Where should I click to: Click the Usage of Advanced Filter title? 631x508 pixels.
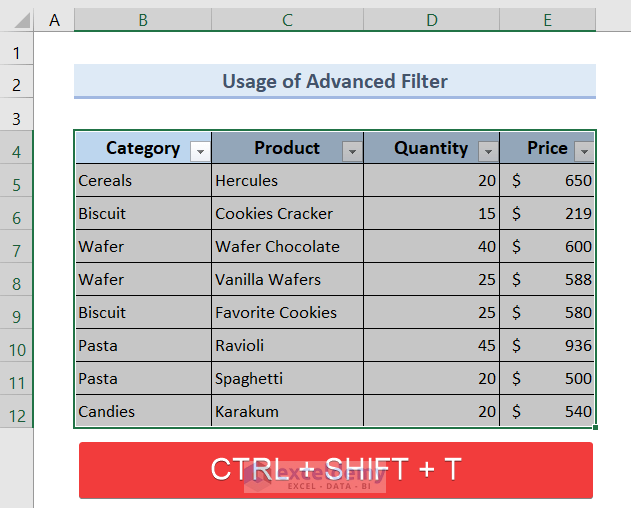334,81
